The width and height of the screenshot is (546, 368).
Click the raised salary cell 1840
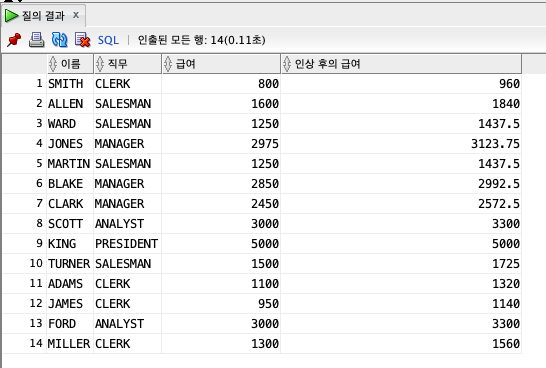point(401,104)
